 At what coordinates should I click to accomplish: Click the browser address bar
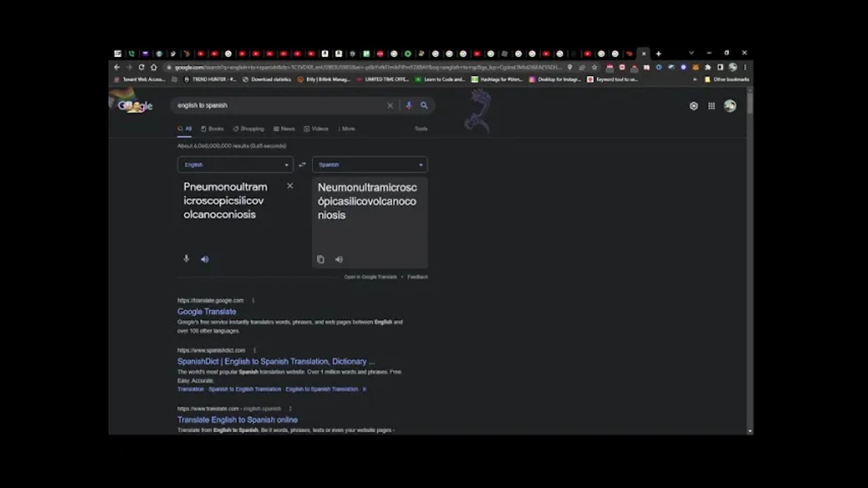[366, 67]
